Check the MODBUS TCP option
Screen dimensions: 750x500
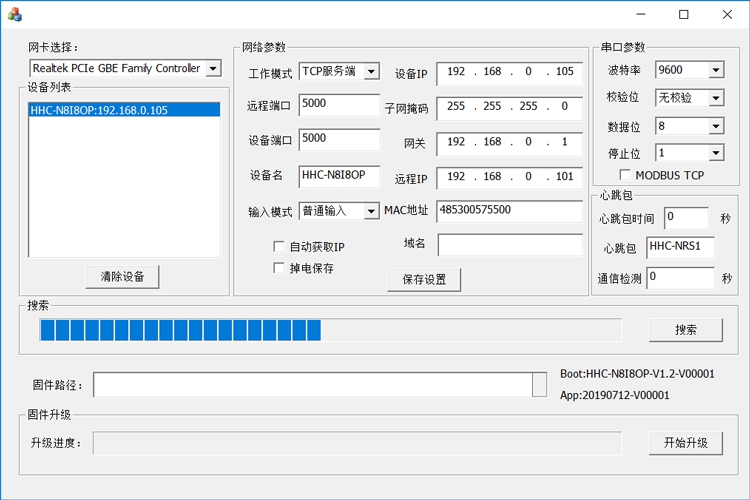[x=626, y=175]
